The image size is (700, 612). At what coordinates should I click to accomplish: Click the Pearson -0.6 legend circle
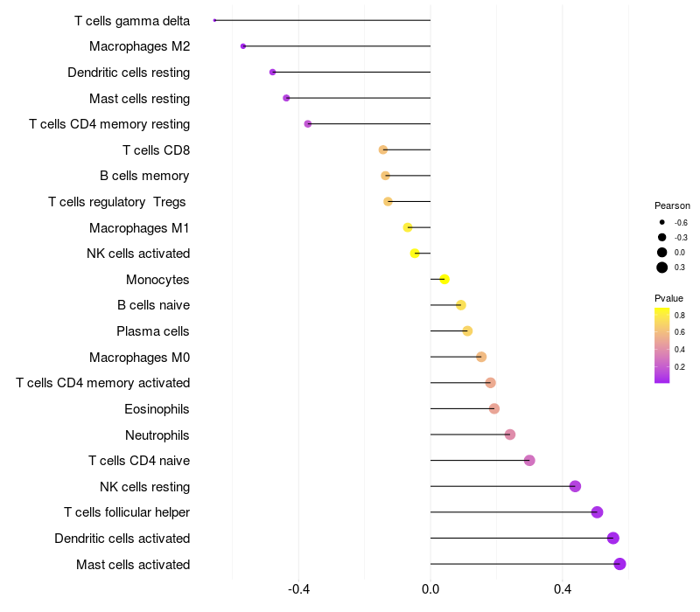click(x=662, y=222)
